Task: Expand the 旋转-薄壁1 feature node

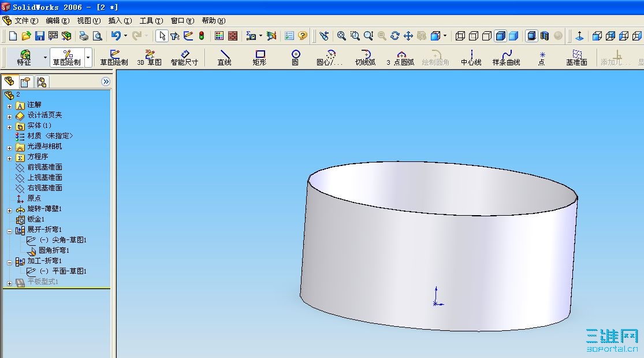Action: (9, 211)
